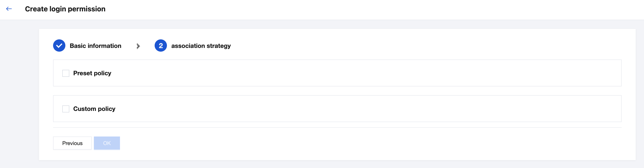Click empty space in the header bar
This screenshot has width=644, height=168.
point(350,9)
